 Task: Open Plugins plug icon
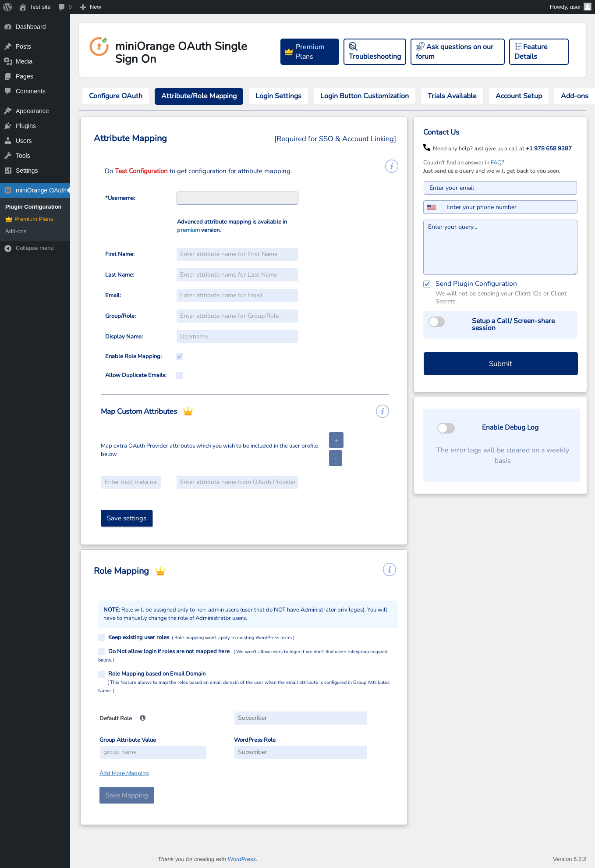(x=8, y=126)
